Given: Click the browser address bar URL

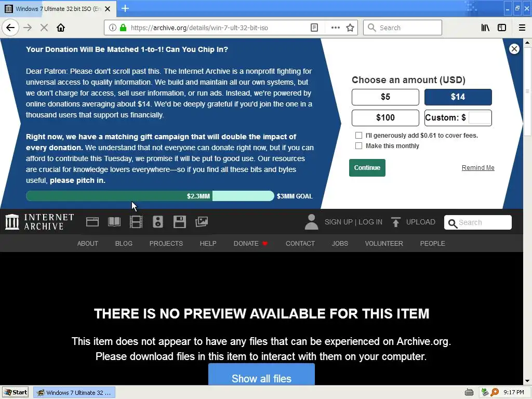Looking at the screenshot, I should tap(199, 28).
